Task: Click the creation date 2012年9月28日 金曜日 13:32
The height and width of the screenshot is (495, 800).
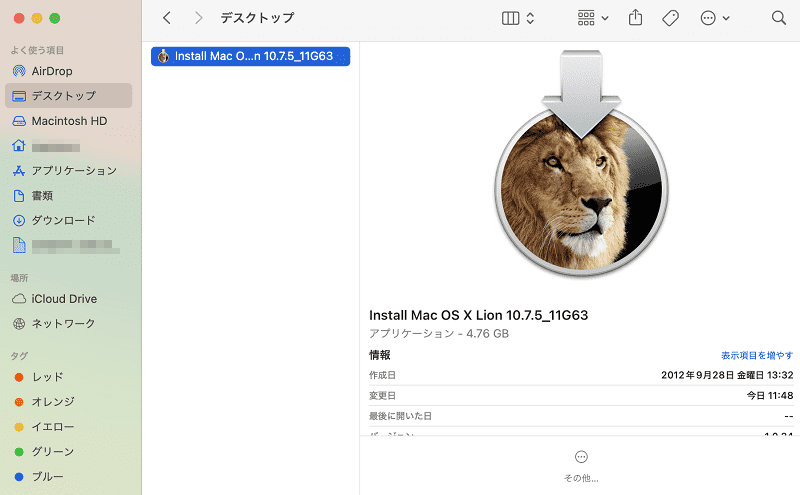Action: click(x=727, y=375)
